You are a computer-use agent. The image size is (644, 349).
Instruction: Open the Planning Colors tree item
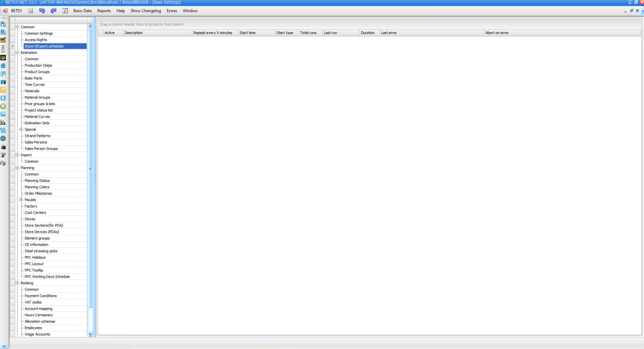pos(37,187)
